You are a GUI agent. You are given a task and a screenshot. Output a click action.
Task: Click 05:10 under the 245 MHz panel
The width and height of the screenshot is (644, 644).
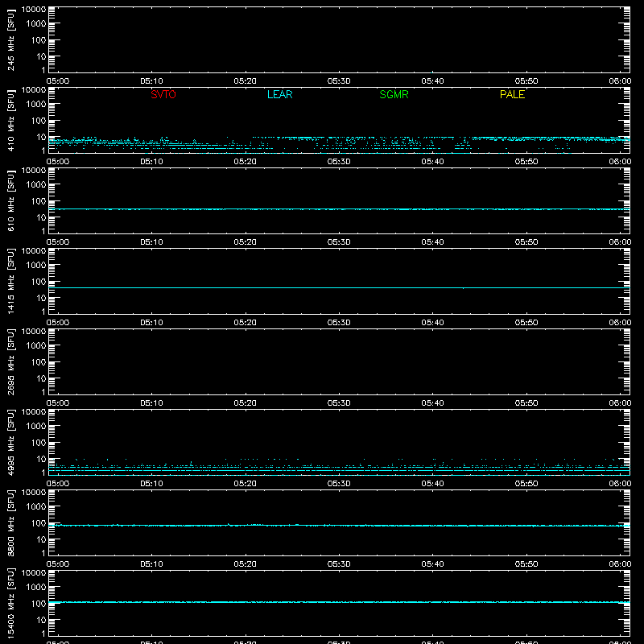coord(151,81)
